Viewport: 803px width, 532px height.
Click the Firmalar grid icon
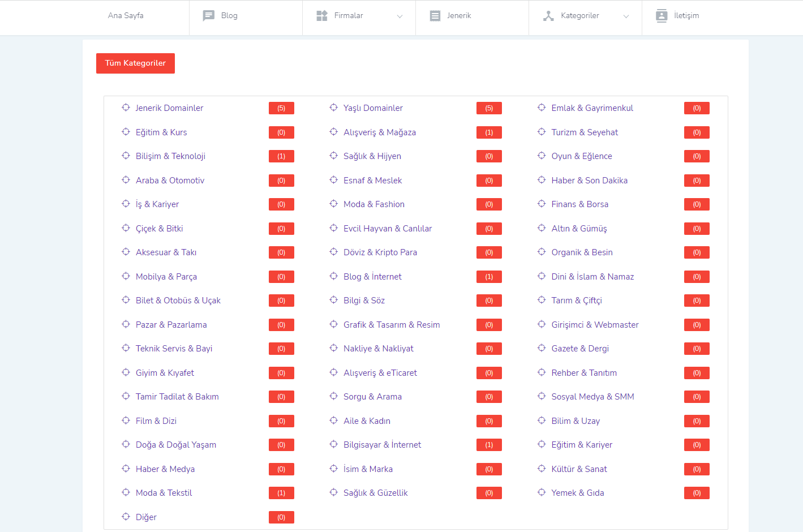[x=322, y=16]
